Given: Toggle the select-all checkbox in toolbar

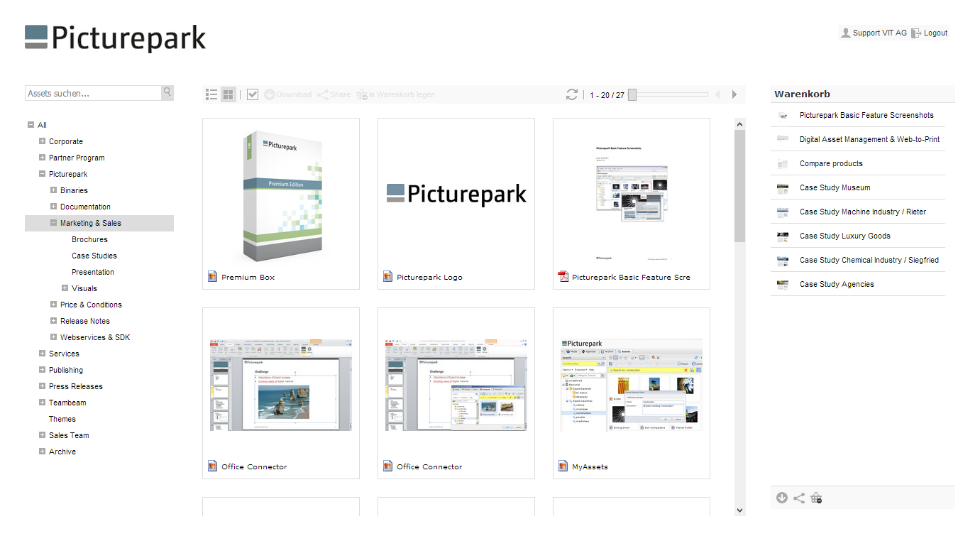Looking at the screenshot, I should click(253, 94).
